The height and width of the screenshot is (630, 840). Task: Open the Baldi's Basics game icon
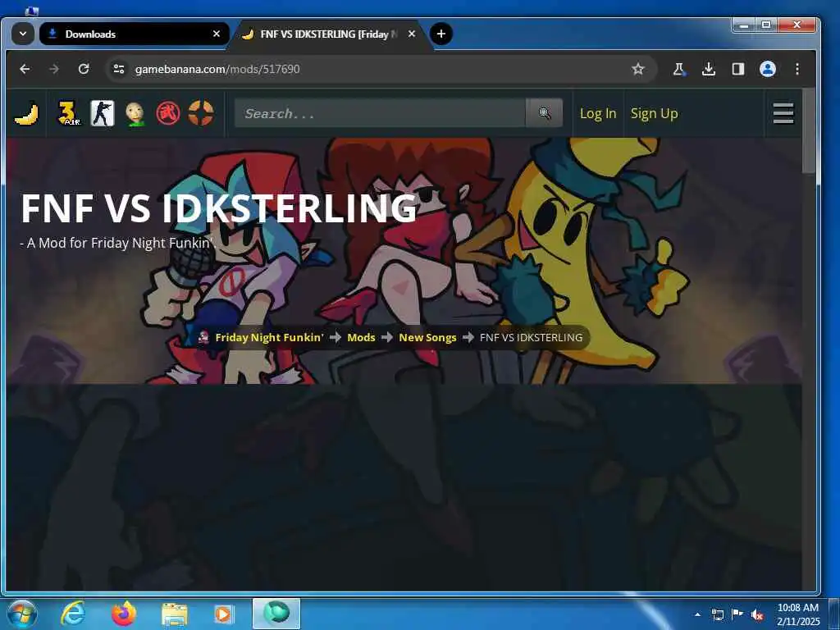[135, 113]
